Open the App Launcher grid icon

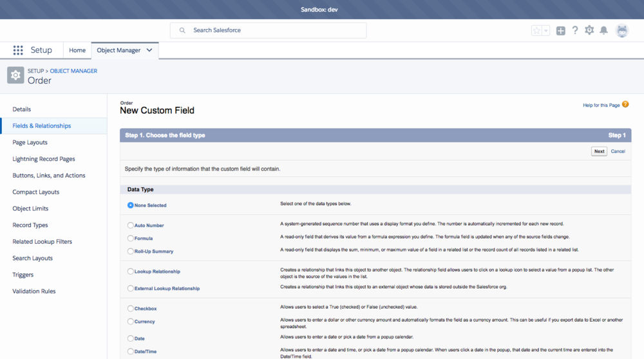(x=18, y=50)
